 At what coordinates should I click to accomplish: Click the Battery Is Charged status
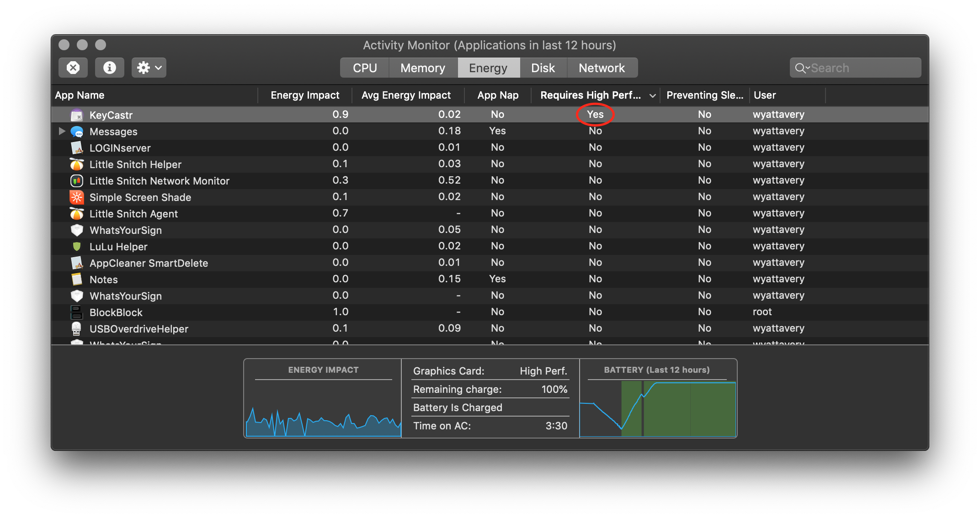(458, 407)
